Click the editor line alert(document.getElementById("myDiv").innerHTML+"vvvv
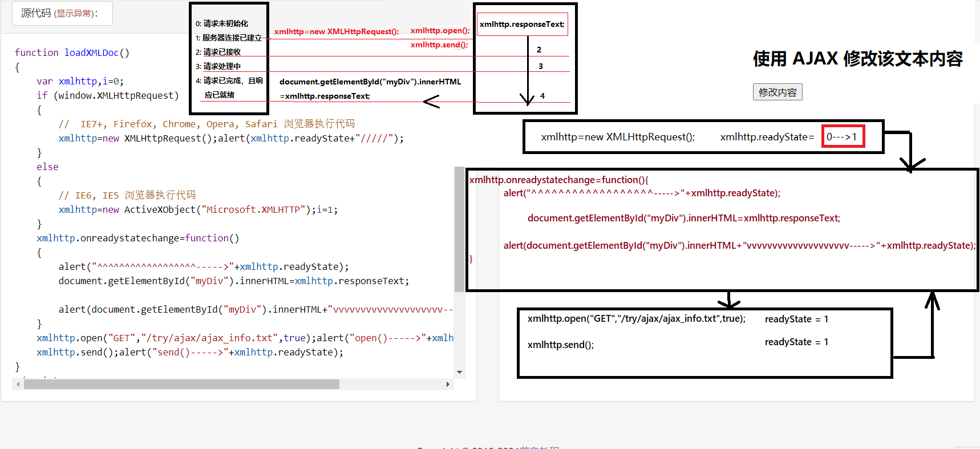Screen dimensions: 980x449 coord(256,309)
